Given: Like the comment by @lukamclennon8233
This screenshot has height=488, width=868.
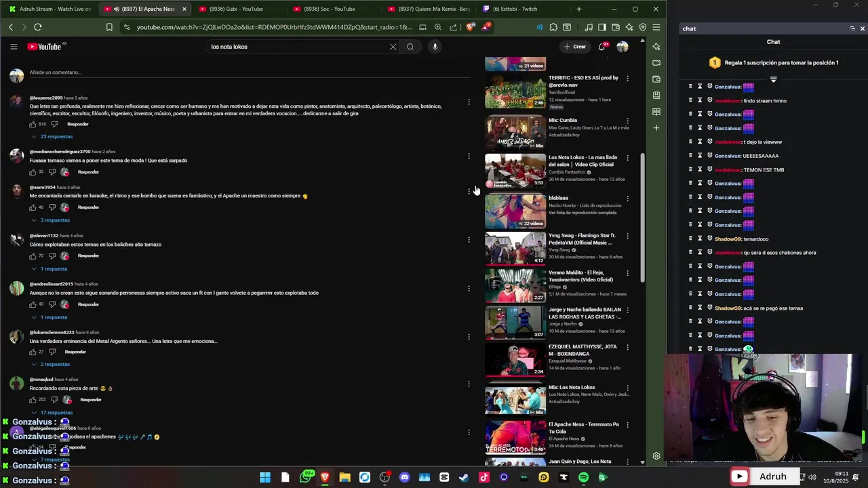Looking at the screenshot, I should click(x=33, y=352).
